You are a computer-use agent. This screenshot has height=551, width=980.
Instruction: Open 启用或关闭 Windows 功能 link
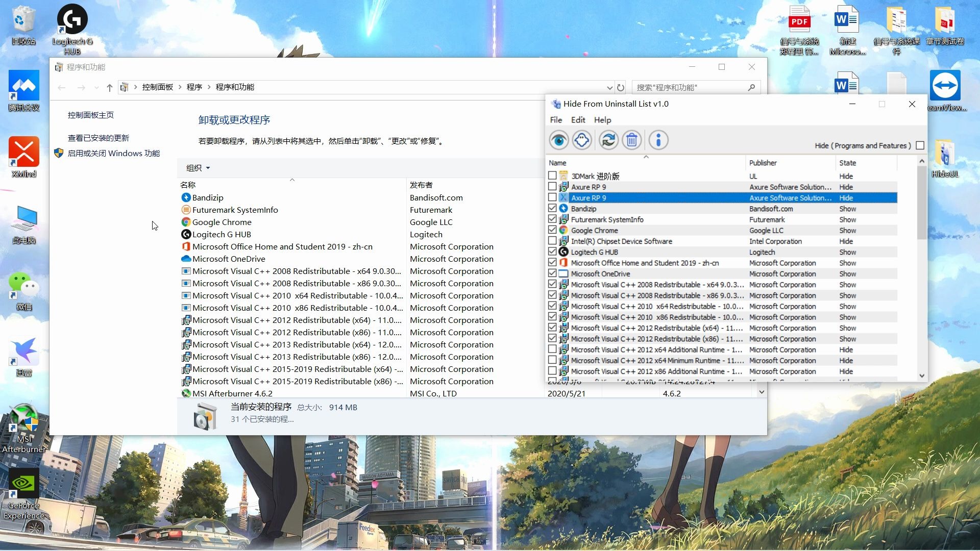click(x=113, y=154)
